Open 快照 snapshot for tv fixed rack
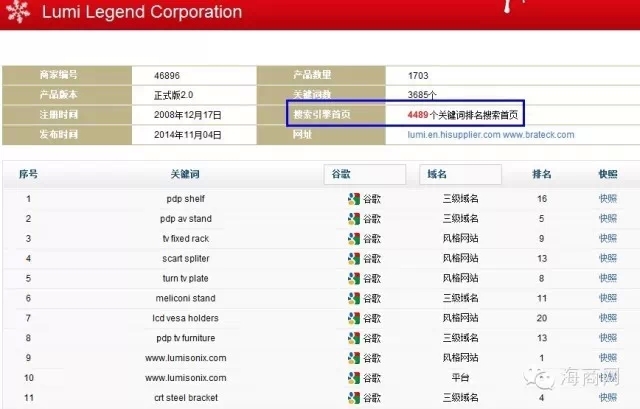 click(608, 238)
